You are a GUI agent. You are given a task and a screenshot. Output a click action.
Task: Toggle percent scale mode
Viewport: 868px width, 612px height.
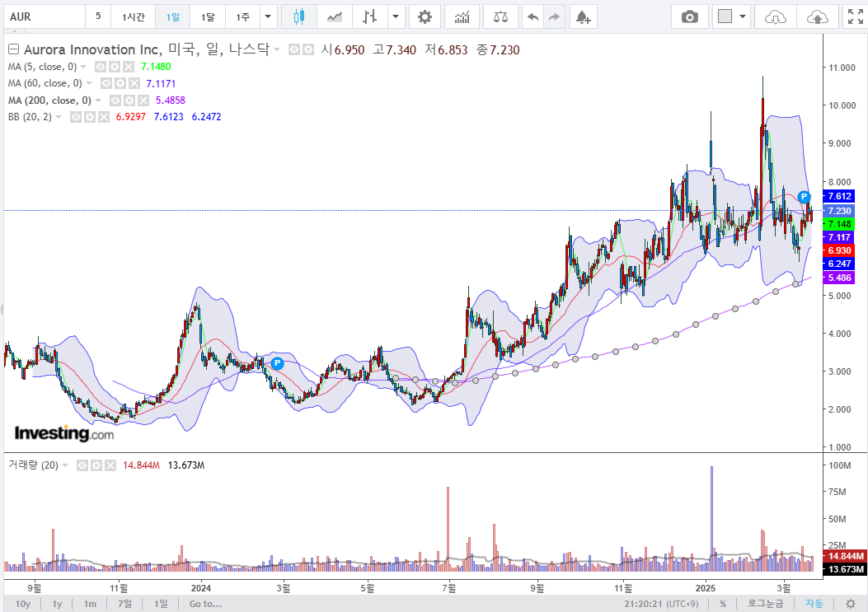click(x=723, y=604)
